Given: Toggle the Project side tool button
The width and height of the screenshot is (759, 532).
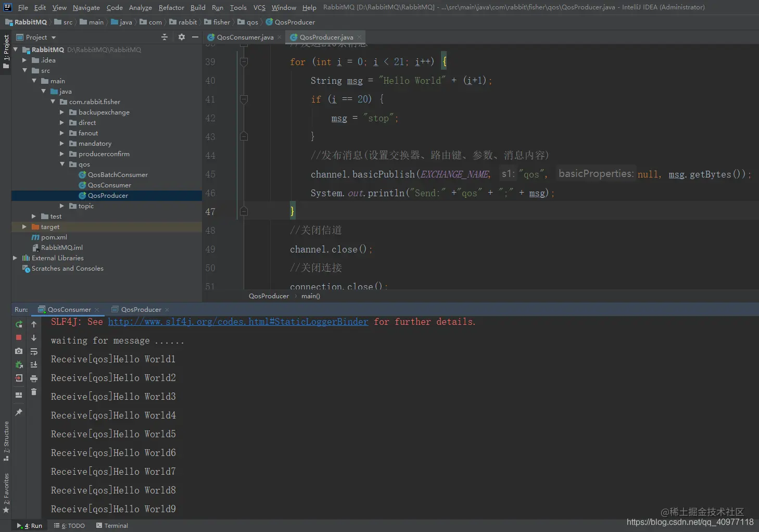Looking at the screenshot, I should pyautogui.click(x=6, y=52).
